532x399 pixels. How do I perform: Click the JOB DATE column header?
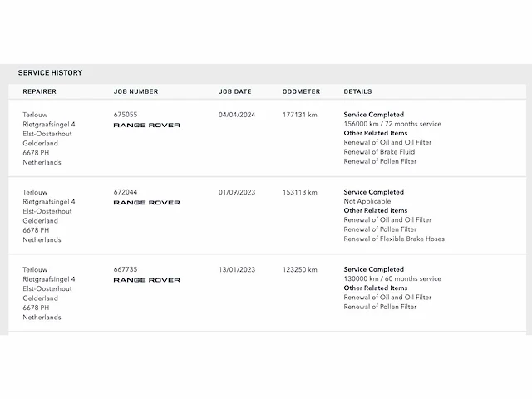point(234,91)
